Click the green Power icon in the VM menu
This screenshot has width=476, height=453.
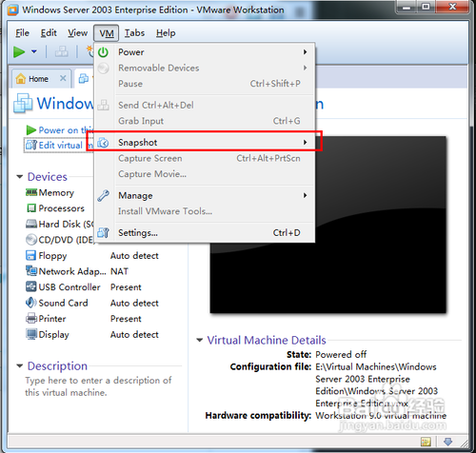tap(103, 52)
